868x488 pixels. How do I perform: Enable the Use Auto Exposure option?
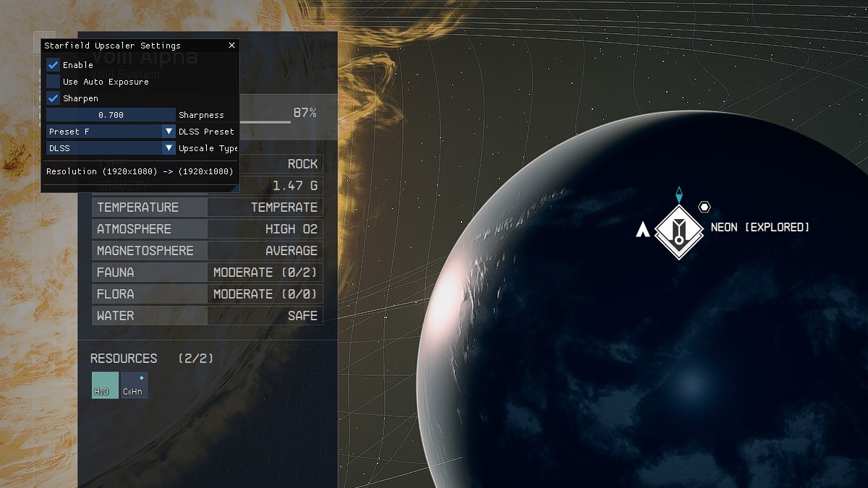click(x=51, y=81)
